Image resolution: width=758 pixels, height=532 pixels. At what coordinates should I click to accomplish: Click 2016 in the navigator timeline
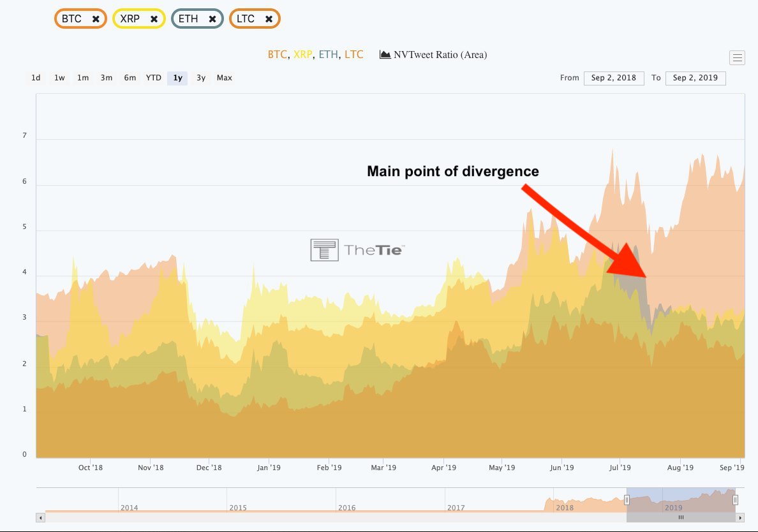pos(346,508)
